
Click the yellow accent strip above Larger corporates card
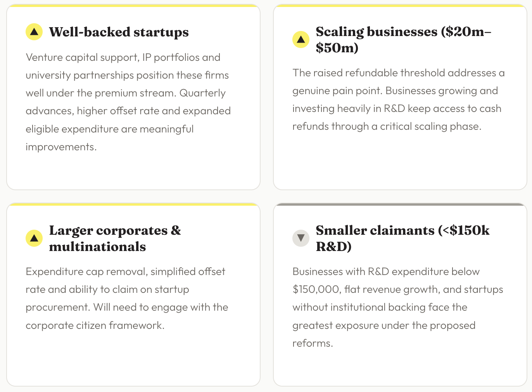click(133, 204)
